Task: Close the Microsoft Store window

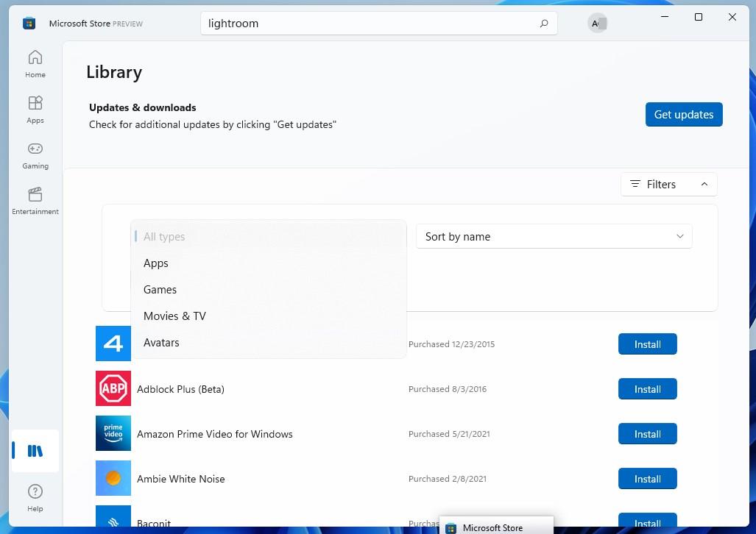Action: [732, 17]
